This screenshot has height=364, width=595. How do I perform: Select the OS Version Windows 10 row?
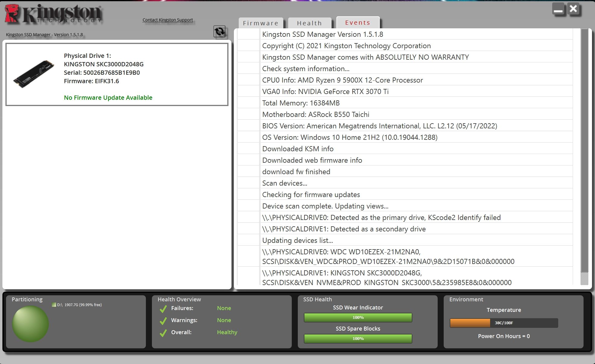click(x=405, y=137)
